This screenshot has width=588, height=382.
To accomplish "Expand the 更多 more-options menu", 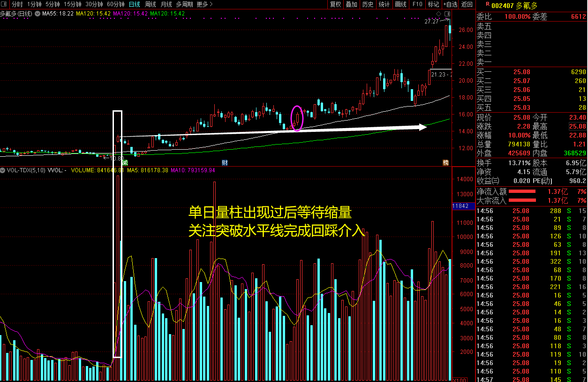I will tap(202, 4).
